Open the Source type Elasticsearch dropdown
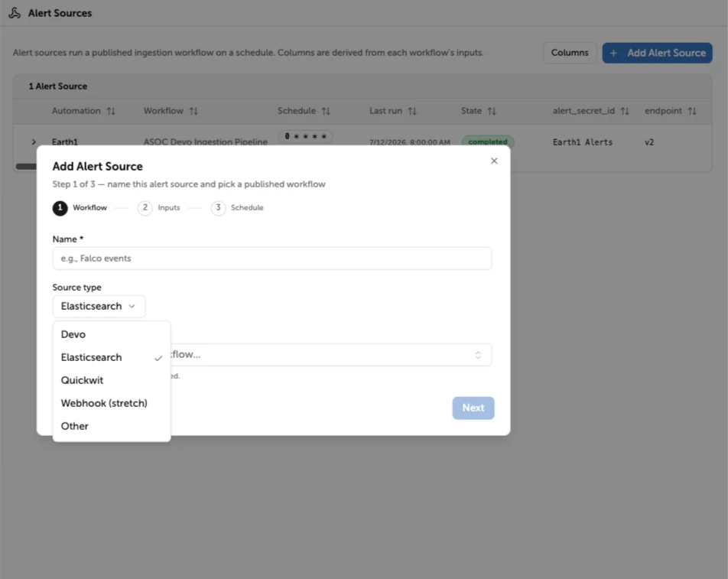The width and height of the screenshot is (728, 579). (99, 307)
